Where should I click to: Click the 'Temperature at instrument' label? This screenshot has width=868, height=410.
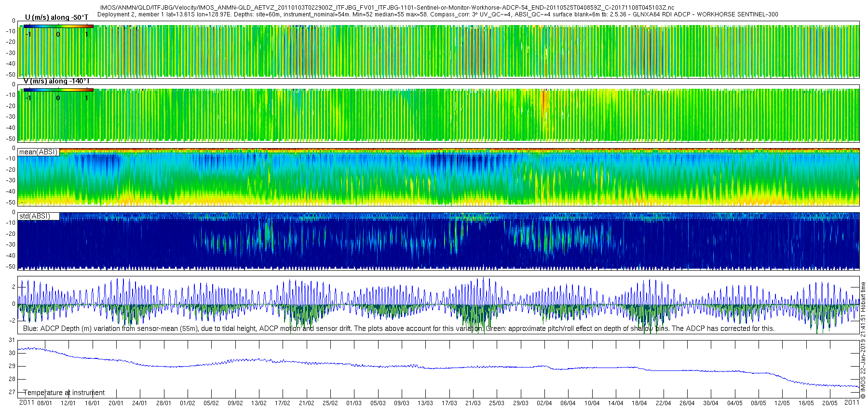point(64,393)
